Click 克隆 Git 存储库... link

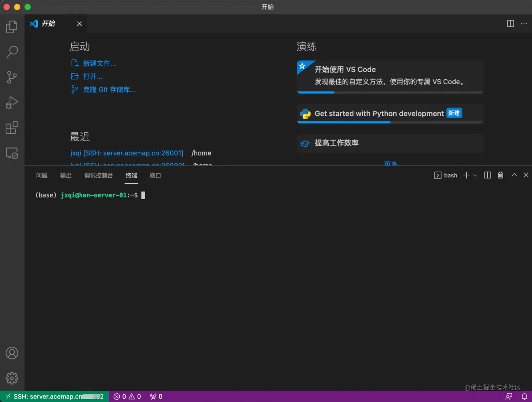[109, 89]
